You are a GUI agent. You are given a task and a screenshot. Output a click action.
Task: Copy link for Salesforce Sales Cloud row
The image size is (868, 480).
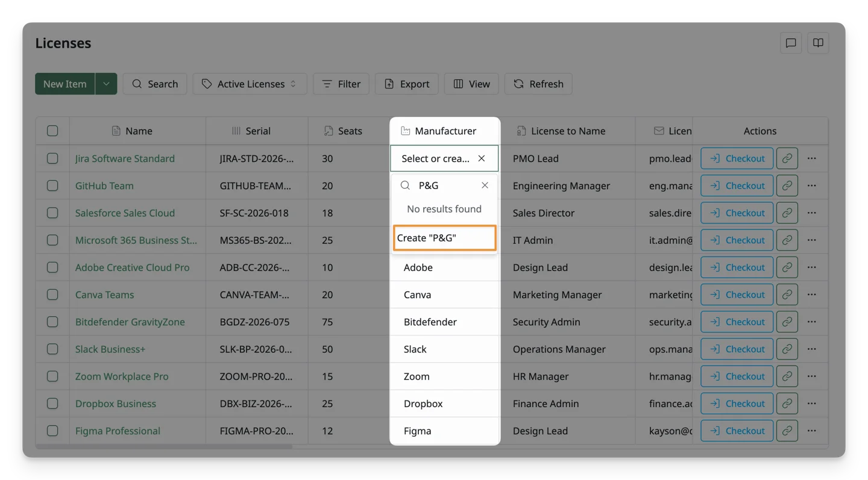[x=787, y=213]
